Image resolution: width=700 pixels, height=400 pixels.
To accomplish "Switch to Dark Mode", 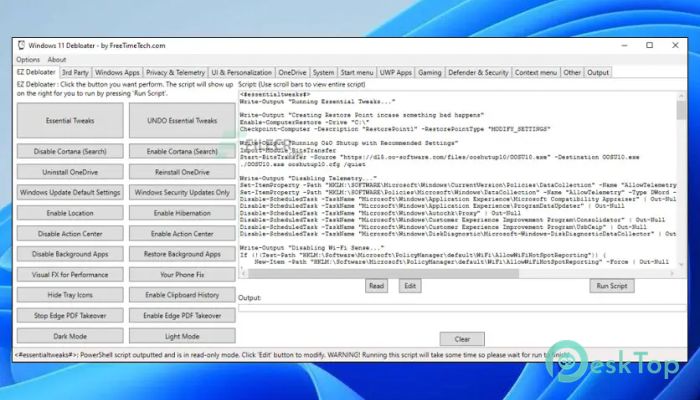I will (x=70, y=336).
